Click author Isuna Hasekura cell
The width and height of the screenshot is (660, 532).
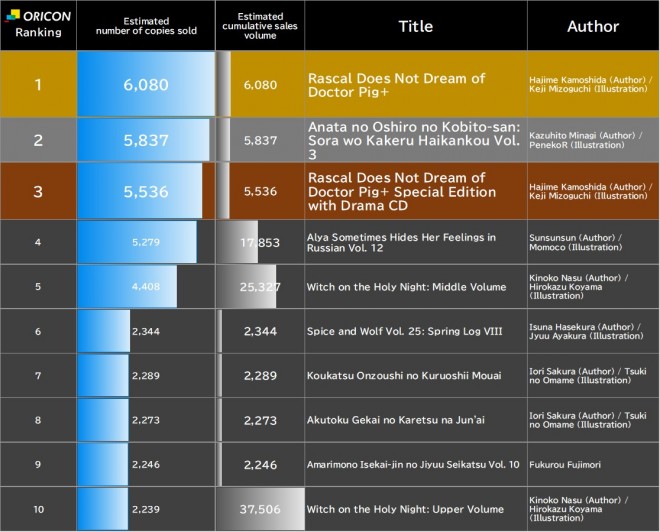[x=593, y=331]
